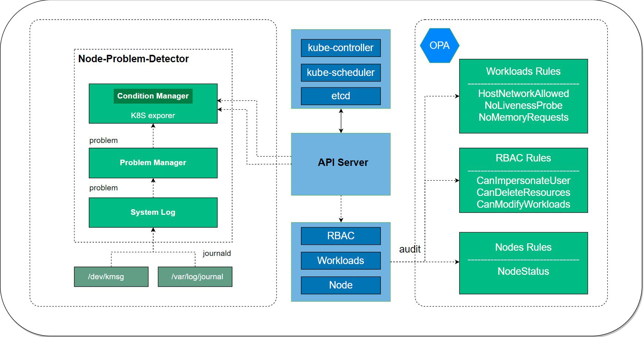Screen dimensions: 644x337
Task: Select HostNetworkAllowed rule text
Action: tap(523, 93)
